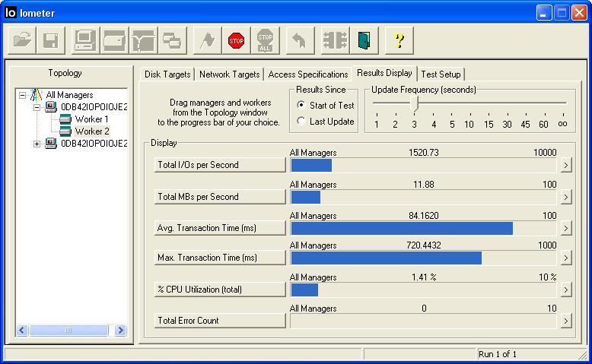The width and height of the screenshot is (592, 364).
Task: Open test configuration file icon
Action: tap(22, 40)
